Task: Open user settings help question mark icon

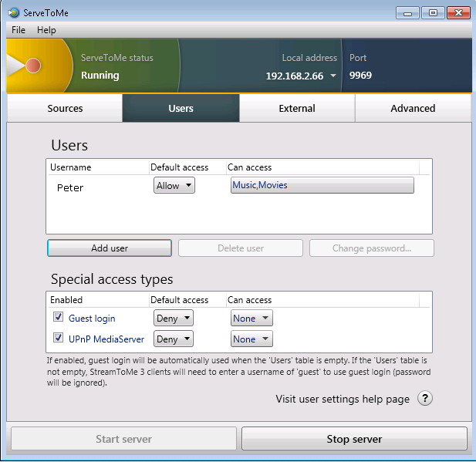Action: (424, 398)
